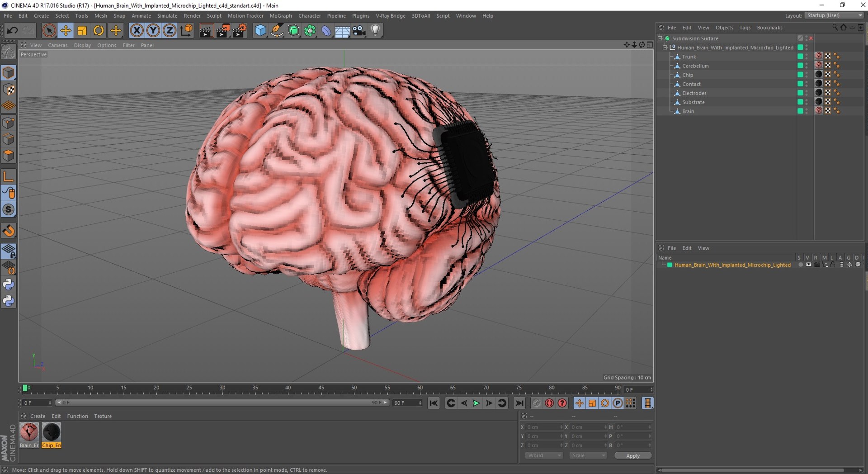This screenshot has height=474, width=868.
Task: Click the X position input field
Action: click(x=543, y=427)
